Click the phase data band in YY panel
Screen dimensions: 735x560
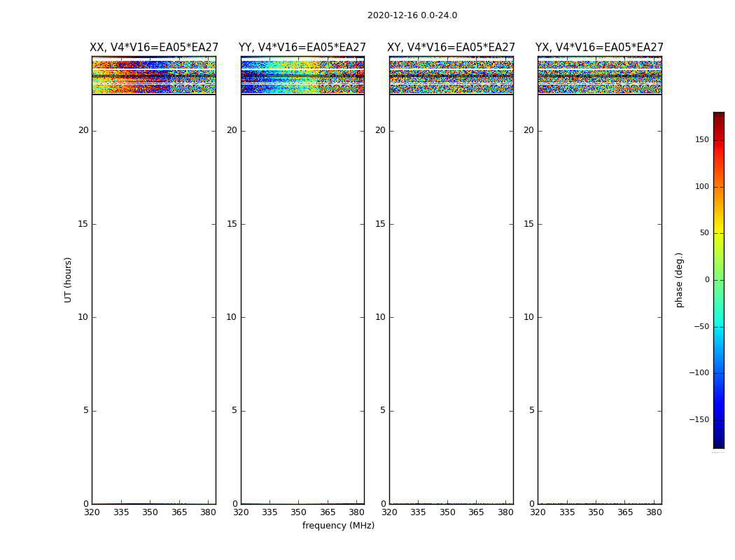pyautogui.click(x=302, y=76)
